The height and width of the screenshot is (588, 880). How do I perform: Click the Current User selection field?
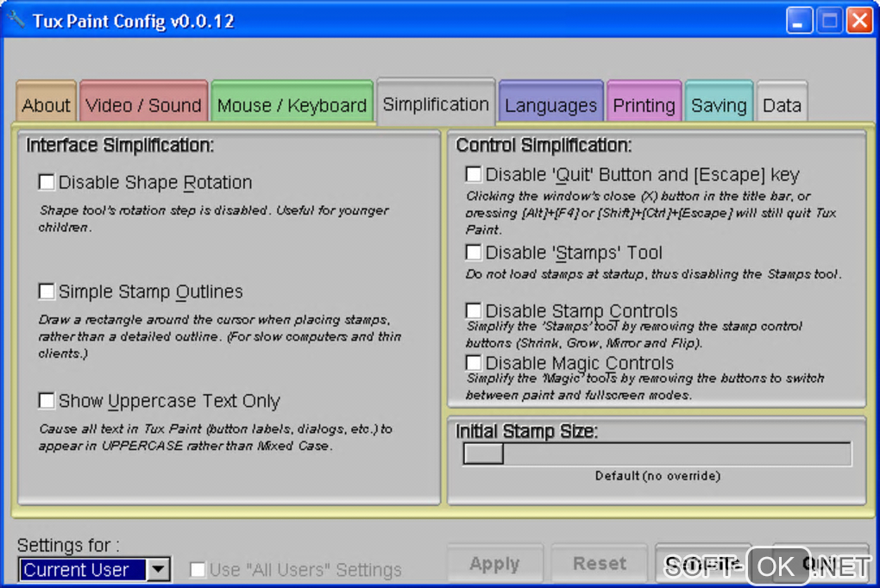click(83, 570)
